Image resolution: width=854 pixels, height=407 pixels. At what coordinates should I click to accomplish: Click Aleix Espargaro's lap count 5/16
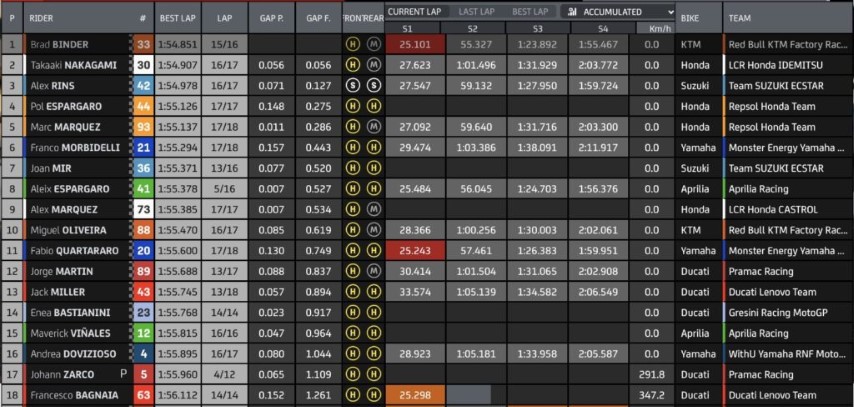[224, 189]
